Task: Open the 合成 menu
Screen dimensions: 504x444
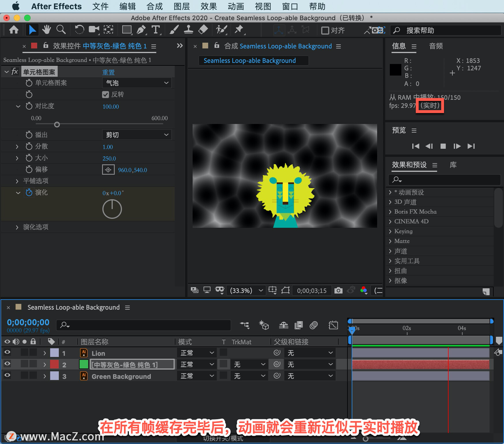Action: click(x=155, y=6)
